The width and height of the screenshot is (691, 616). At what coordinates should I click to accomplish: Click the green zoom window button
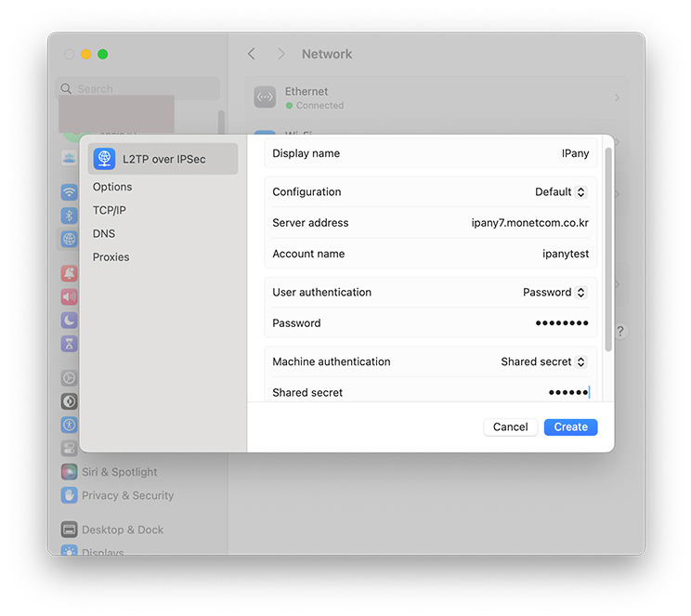point(103,54)
